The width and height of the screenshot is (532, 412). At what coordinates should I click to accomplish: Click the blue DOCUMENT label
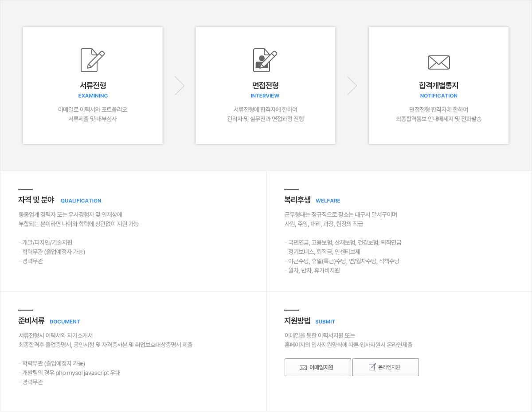click(65, 322)
